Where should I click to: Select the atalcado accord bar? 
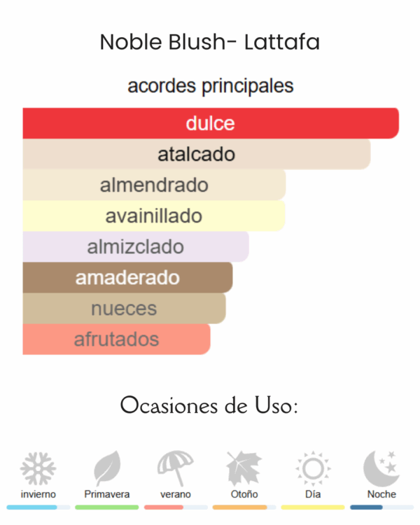tap(197, 154)
